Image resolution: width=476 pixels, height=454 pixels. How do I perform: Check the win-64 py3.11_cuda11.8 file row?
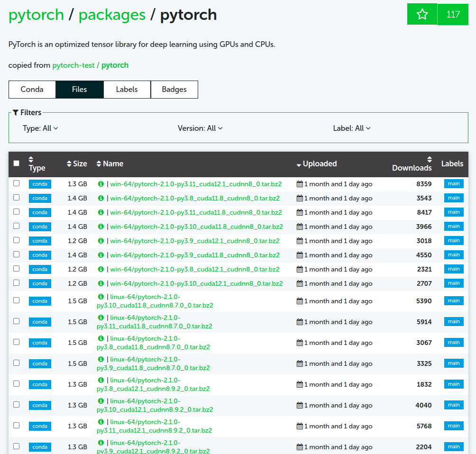pos(17,212)
